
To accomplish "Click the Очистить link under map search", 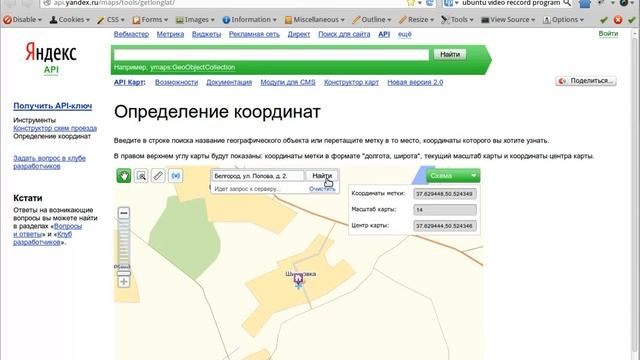I will (x=322, y=189).
